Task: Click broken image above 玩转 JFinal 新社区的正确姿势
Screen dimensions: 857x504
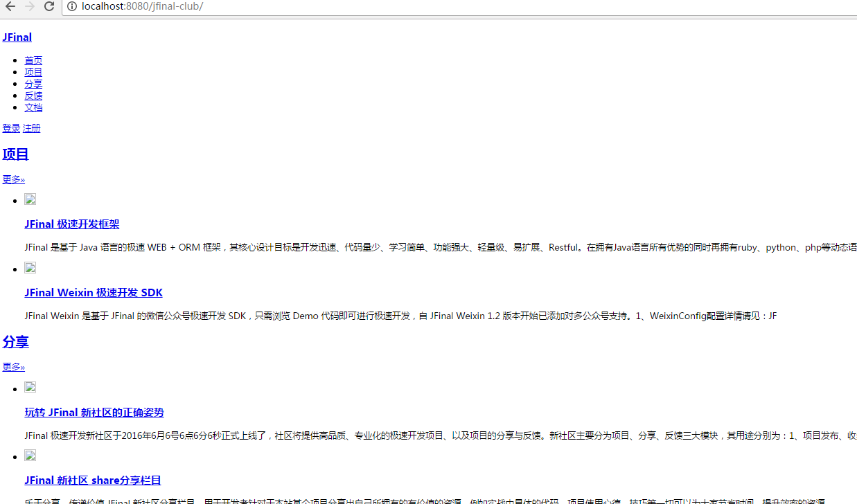Action: click(x=30, y=388)
